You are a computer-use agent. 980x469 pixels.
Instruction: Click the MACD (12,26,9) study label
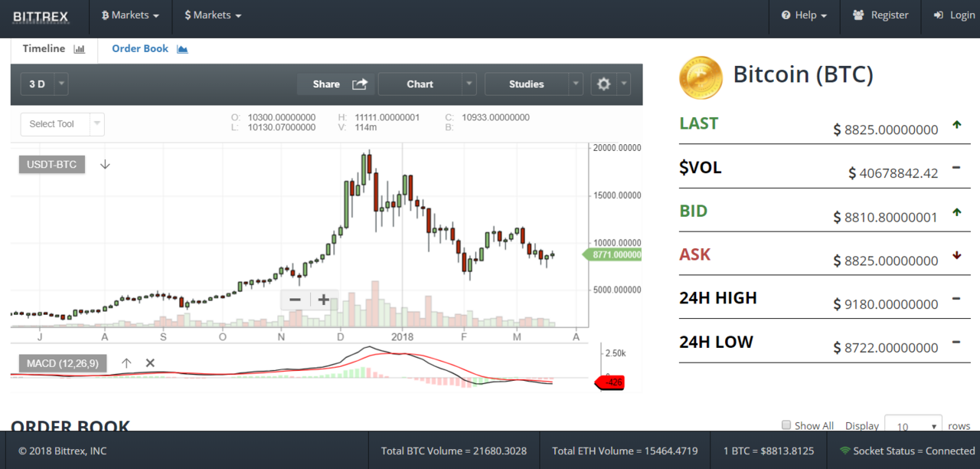(x=62, y=363)
